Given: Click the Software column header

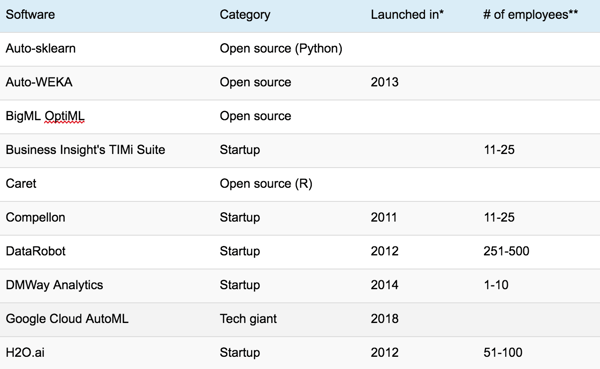Looking at the screenshot, I should click(x=30, y=15).
